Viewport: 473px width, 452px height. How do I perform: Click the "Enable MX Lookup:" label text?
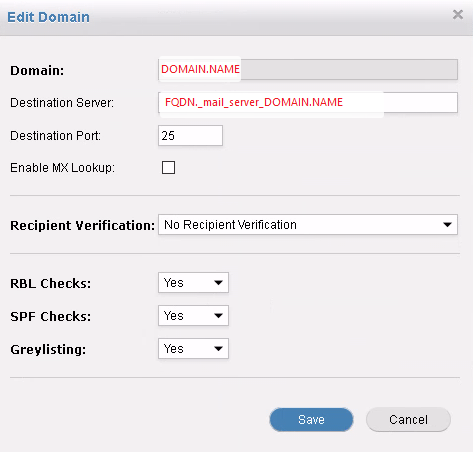[x=63, y=168]
